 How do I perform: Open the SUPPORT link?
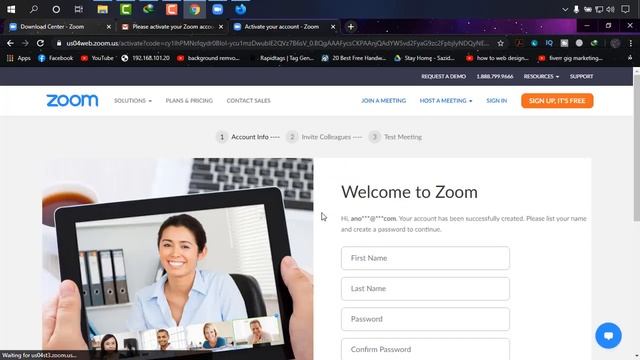581,76
